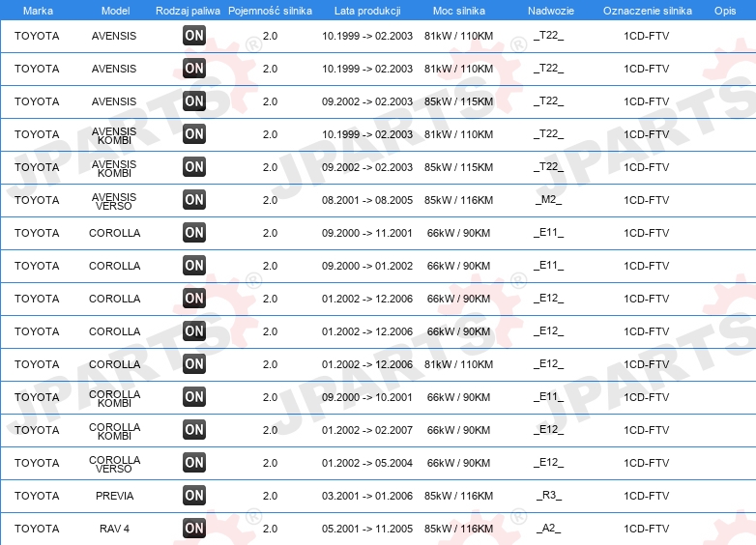
Task: Click 85kW / 116KM in the RAV 4 row
Action: point(458,529)
